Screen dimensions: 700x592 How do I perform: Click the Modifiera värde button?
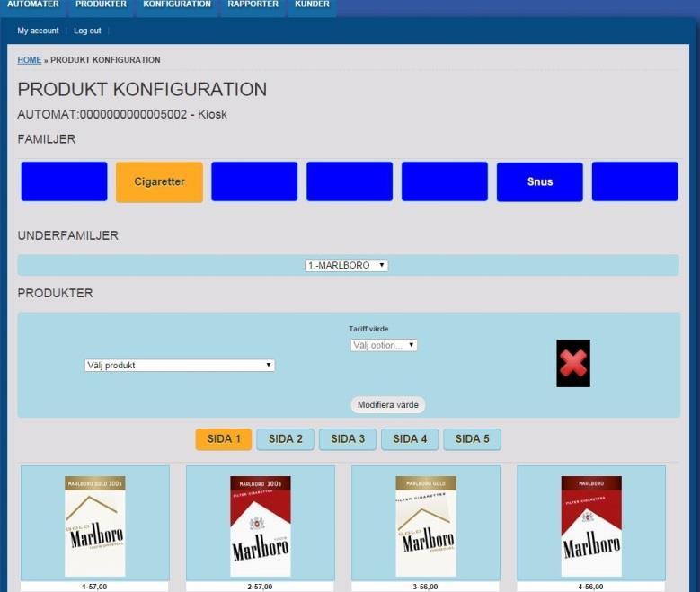point(388,404)
